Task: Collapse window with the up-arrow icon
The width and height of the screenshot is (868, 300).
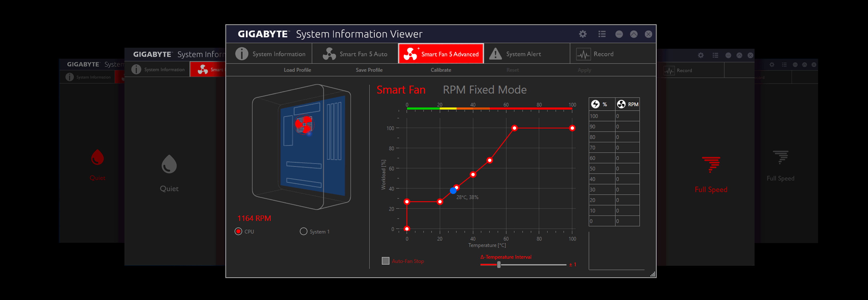Action: click(633, 34)
